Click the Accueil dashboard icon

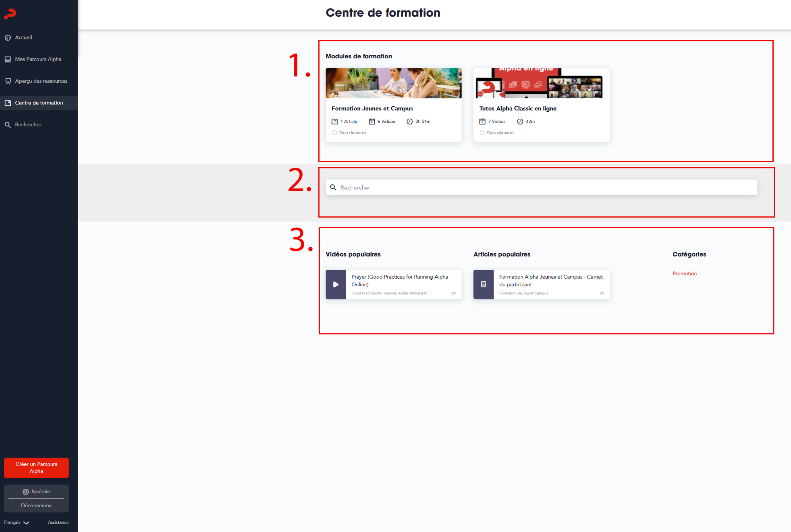click(8, 37)
